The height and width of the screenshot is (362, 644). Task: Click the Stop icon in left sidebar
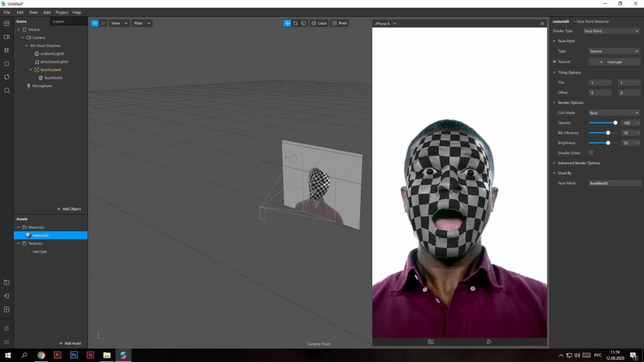pos(6,64)
